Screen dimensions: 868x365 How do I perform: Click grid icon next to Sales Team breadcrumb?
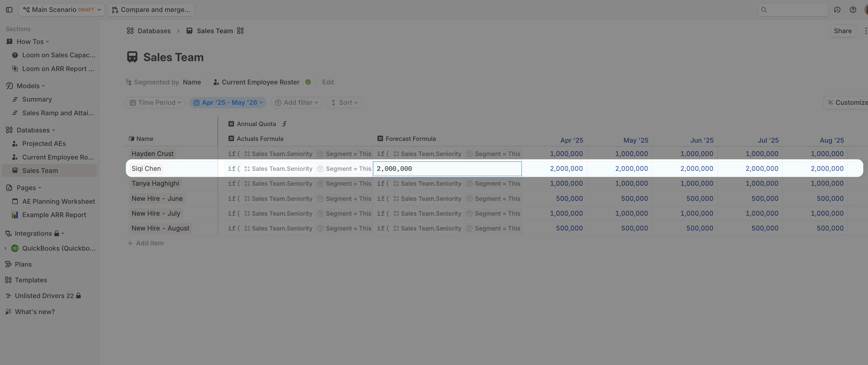point(240,31)
